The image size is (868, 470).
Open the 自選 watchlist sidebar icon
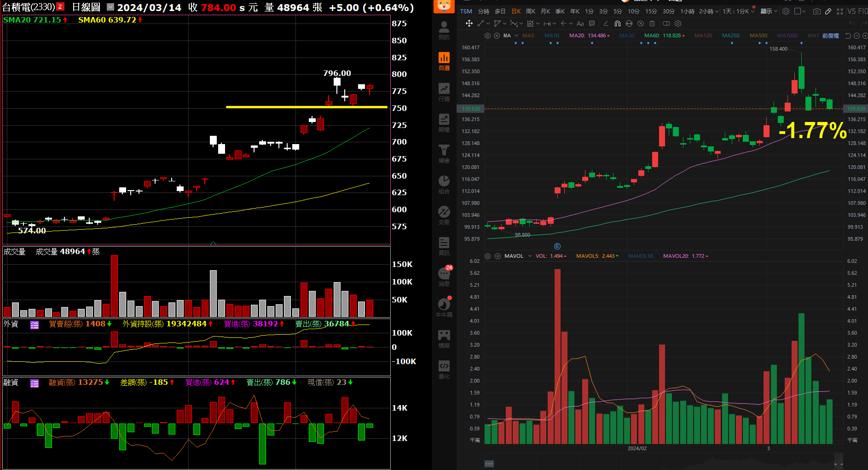444,61
